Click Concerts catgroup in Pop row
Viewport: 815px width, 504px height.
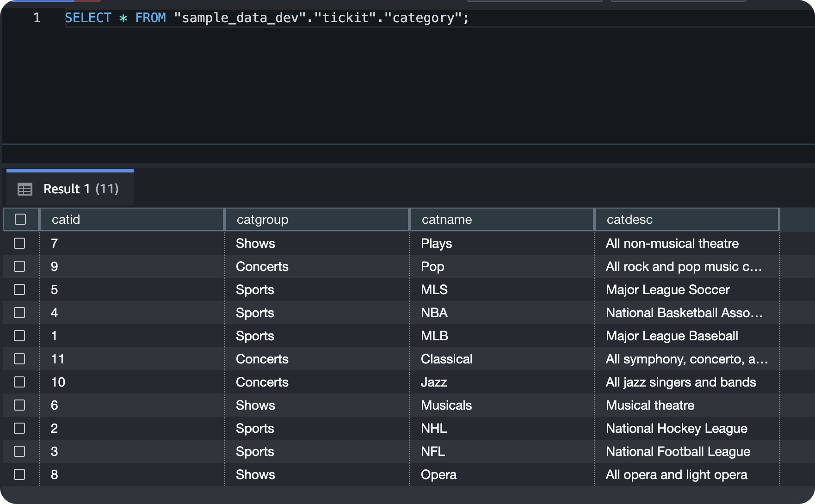click(317, 266)
